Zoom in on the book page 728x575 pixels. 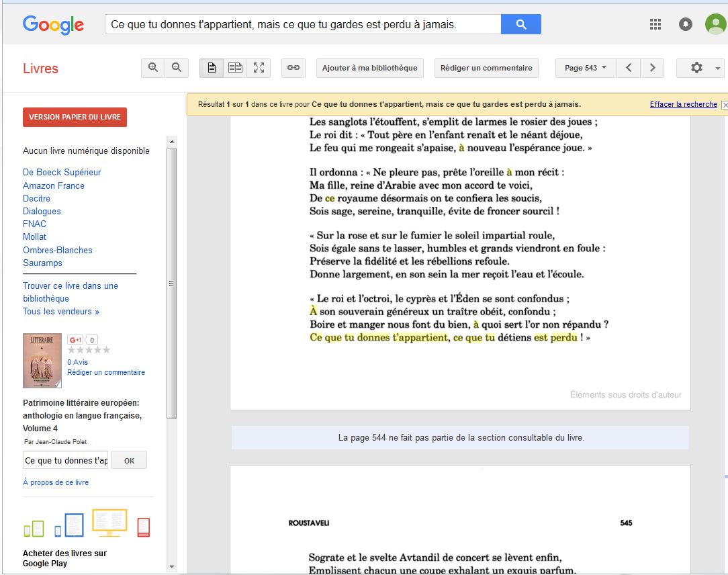point(154,68)
